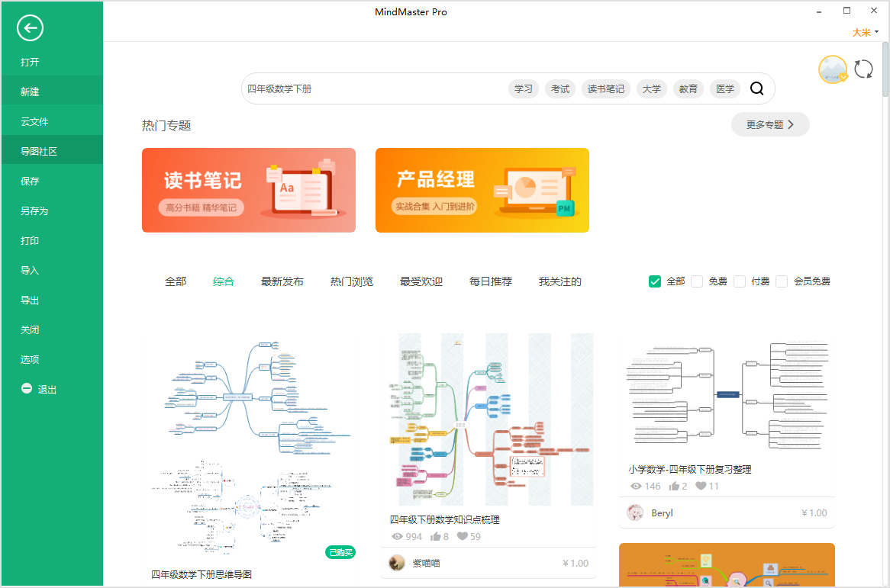Favorite 小学数学-四年级下册复习整理 with heart icon
The height and width of the screenshot is (588, 890).
click(x=701, y=485)
